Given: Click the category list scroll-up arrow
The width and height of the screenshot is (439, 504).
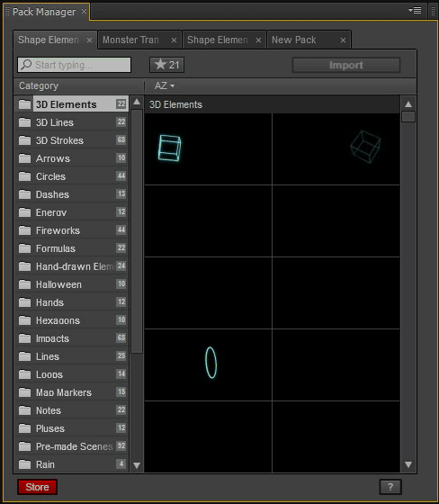Looking at the screenshot, I should (x=137, y=102).
